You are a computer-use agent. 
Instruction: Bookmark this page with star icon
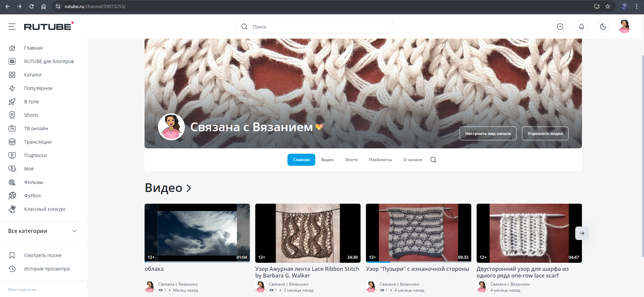[608, 6]
